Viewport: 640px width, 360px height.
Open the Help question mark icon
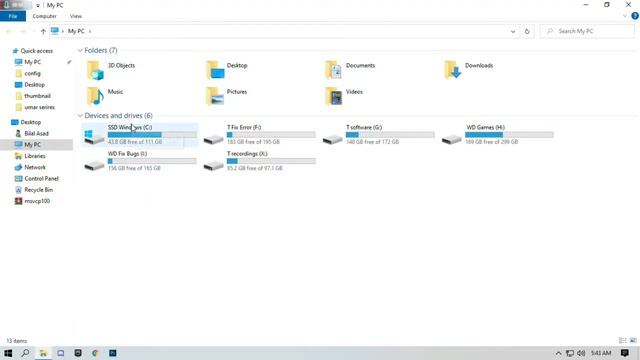(635, 16)
